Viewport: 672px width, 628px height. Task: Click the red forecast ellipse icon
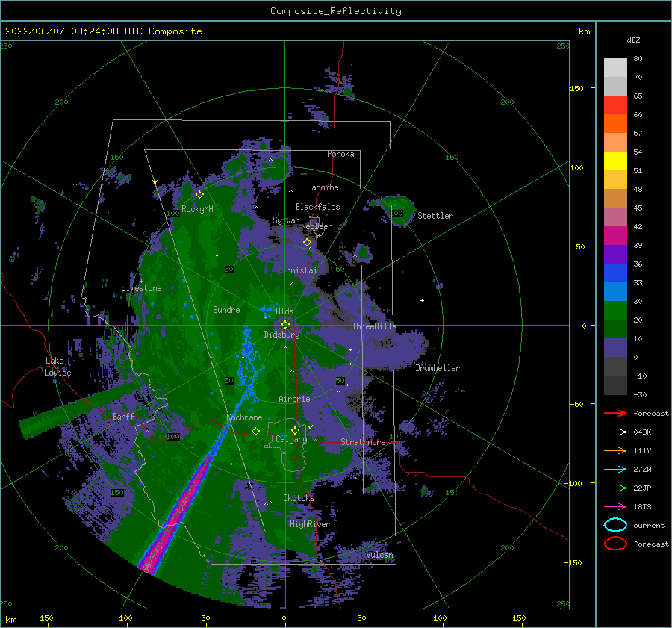tap(615, 544)
